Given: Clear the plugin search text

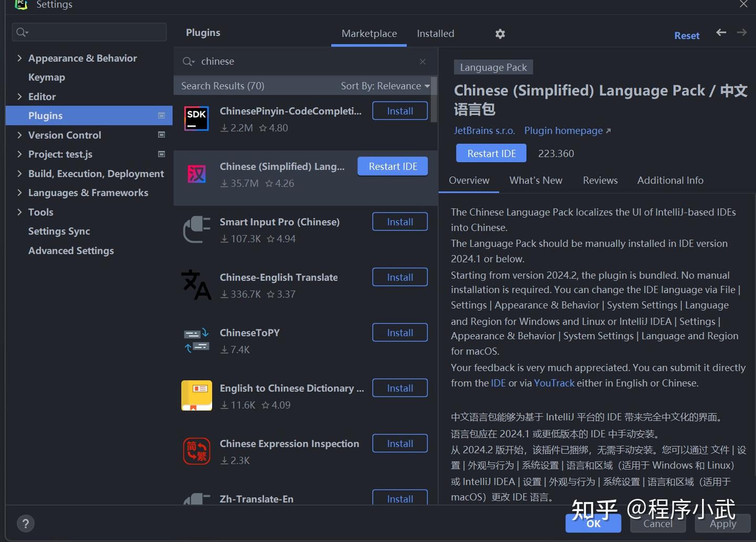Looking at the screenshot, I should tap(423, 61).
